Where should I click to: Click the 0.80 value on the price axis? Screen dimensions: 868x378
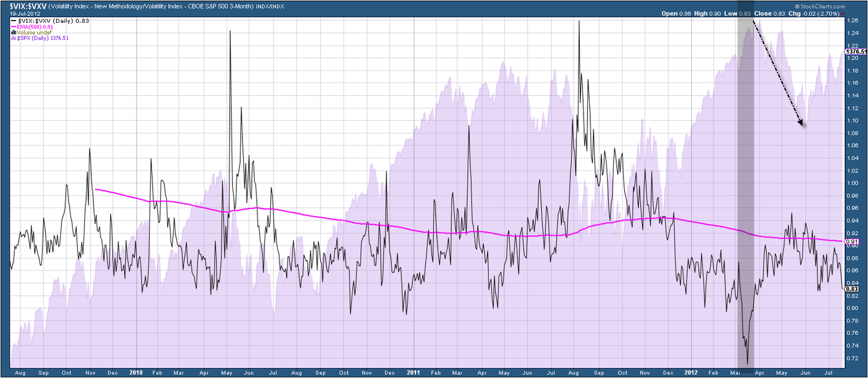click(x=853, y=307)
